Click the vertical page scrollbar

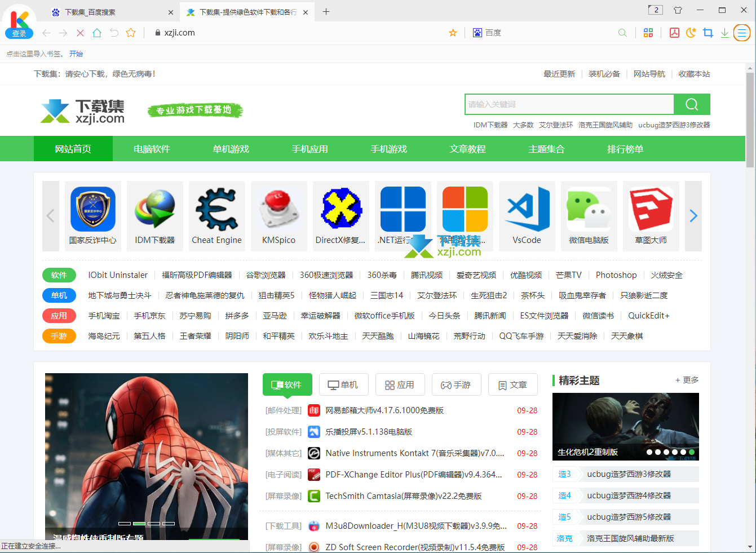click(x=750, y=121)
